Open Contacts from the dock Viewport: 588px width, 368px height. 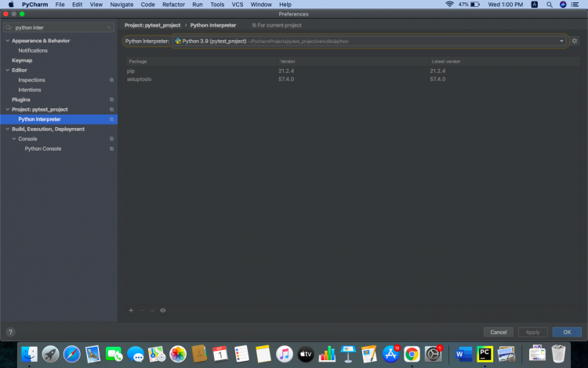coord(199,354)
